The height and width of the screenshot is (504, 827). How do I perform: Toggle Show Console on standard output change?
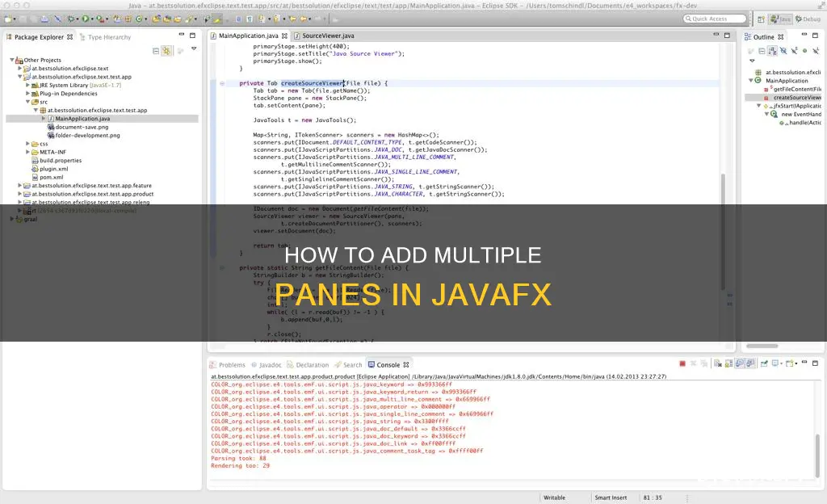tap(740, 363)
